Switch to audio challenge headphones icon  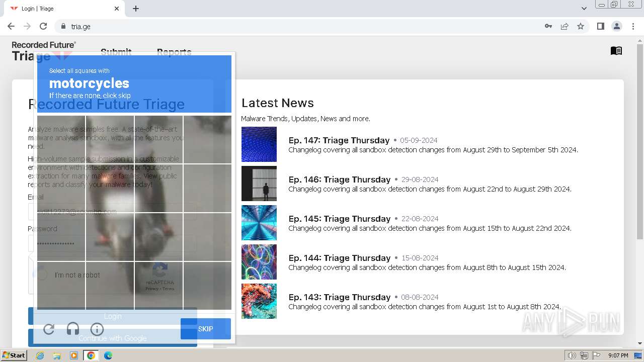point(73,329)
